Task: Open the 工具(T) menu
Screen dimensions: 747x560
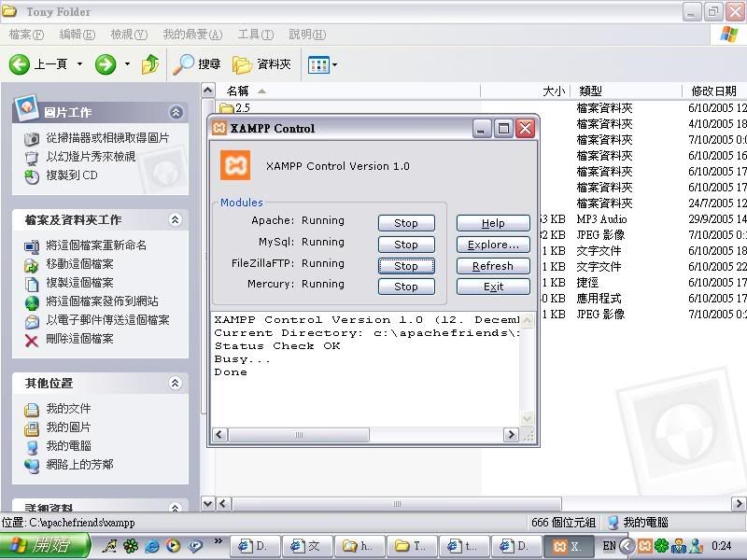Action: (255, 35)
